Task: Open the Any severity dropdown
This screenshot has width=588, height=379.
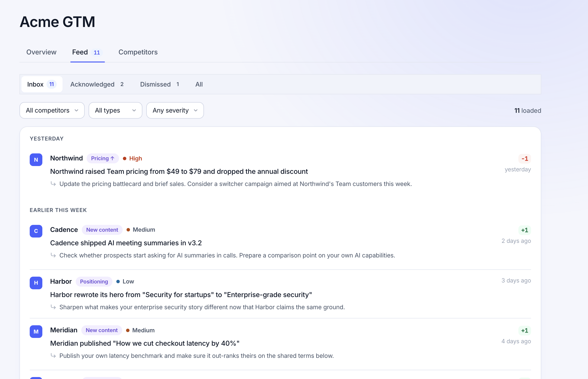Action: (175, 110)
